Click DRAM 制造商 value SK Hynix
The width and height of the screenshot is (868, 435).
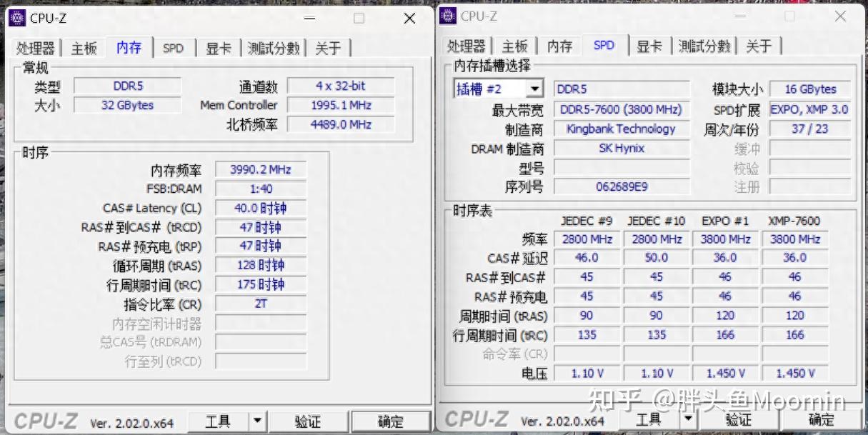[622, 149]
